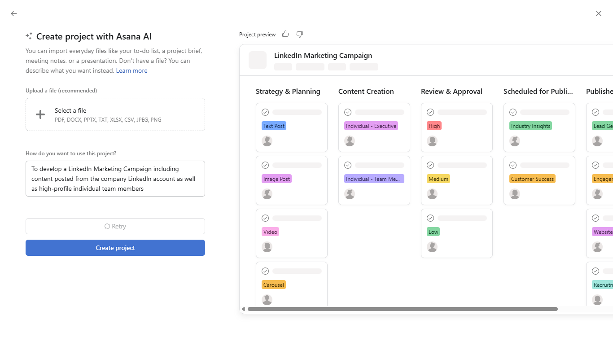This screenshot has width=613, height=364.
Task: Check off the Carousel task in Strategy & Planning
Action: 265,271
